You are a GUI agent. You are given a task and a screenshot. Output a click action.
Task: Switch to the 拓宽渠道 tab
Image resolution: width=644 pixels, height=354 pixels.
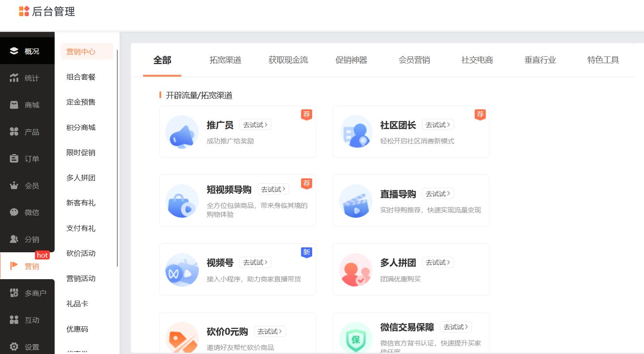coord(225,60)
